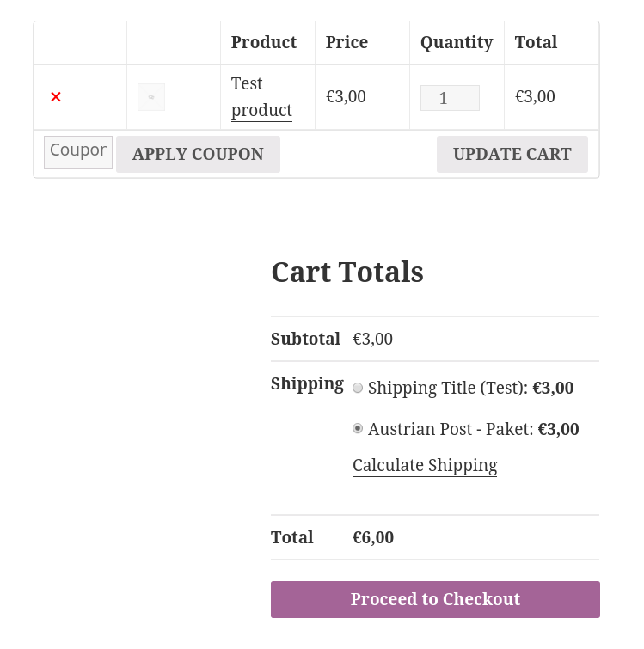
Task: Click the Cart Totals heading
Action: click(347, 272)
